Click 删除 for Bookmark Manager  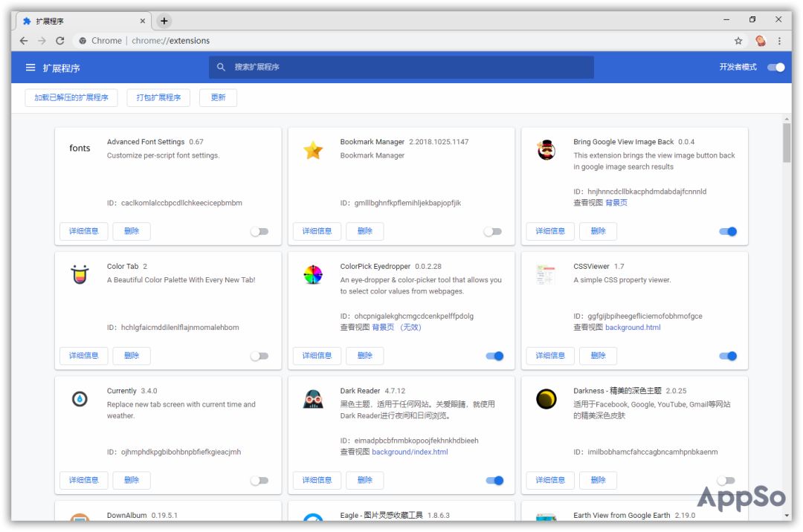point(364,231)
